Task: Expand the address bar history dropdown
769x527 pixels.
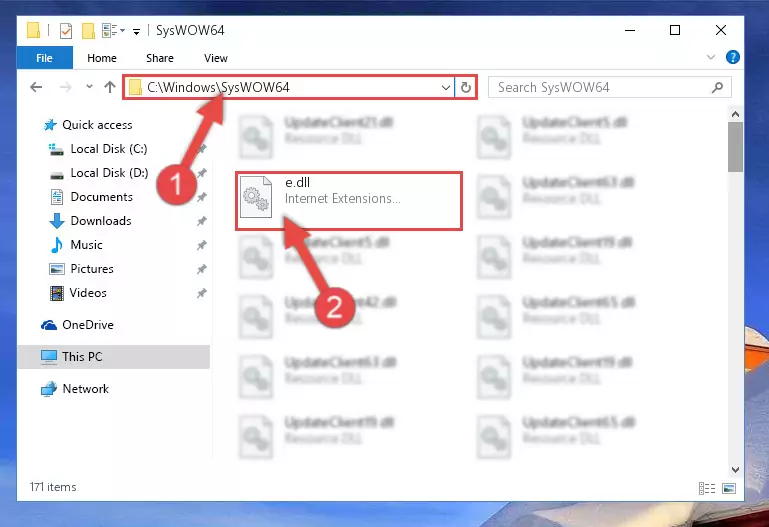Action: click(x=445, y=88)
